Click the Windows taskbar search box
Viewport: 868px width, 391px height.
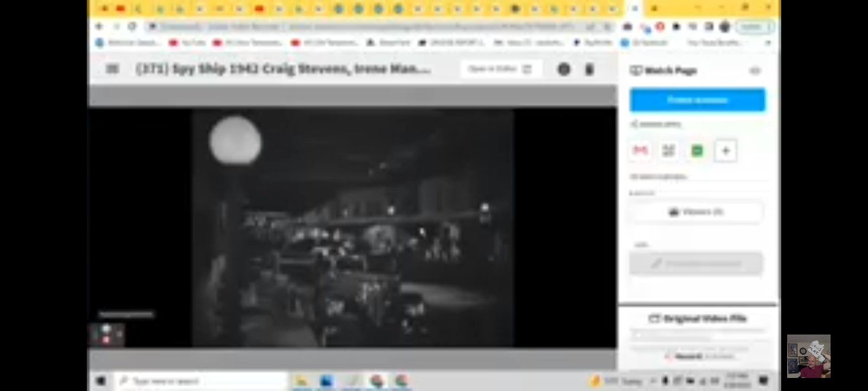pyautogui.click(x=201, y=381)
